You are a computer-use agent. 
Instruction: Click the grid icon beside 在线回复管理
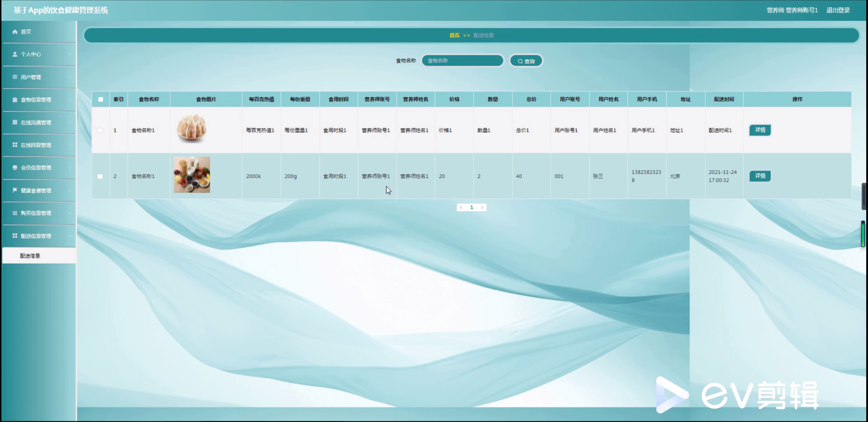click(15, 145)
